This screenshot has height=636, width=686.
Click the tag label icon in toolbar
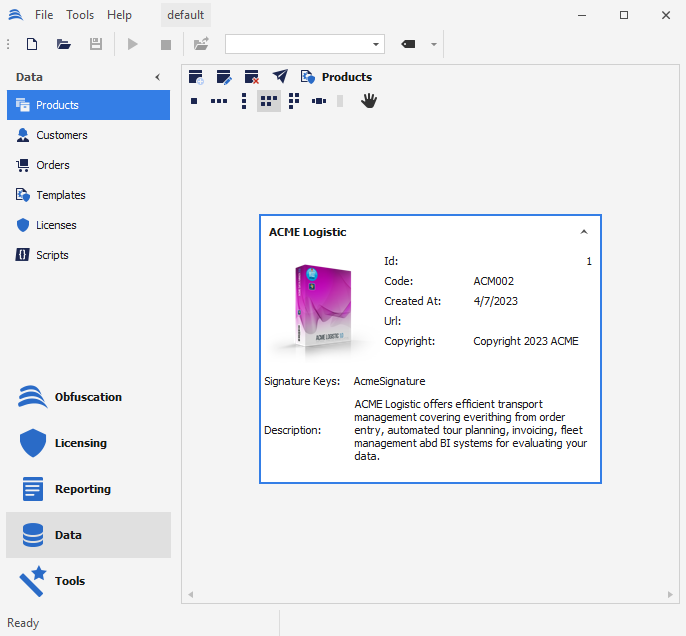[x=408, y=44]
